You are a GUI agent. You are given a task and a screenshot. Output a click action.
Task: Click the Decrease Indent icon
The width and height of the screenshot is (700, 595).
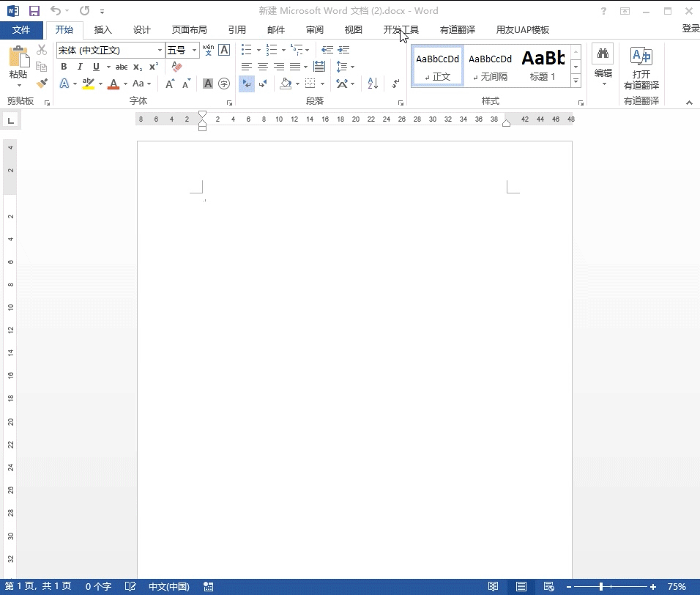click(327, 50)
